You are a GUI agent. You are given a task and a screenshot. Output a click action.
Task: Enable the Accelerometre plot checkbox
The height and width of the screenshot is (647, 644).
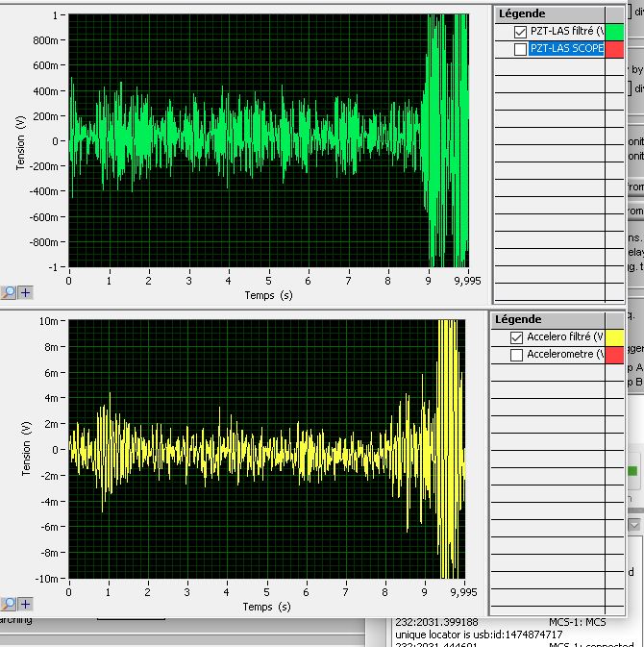pyautogui.click(x=517, y=355)
